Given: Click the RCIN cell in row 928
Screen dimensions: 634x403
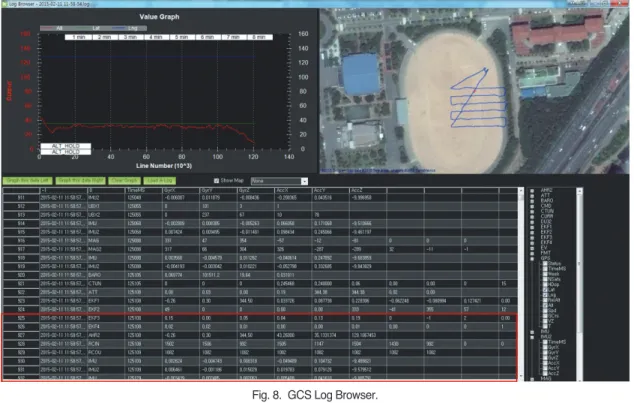Looking at the screenshot, I should 106,344.
